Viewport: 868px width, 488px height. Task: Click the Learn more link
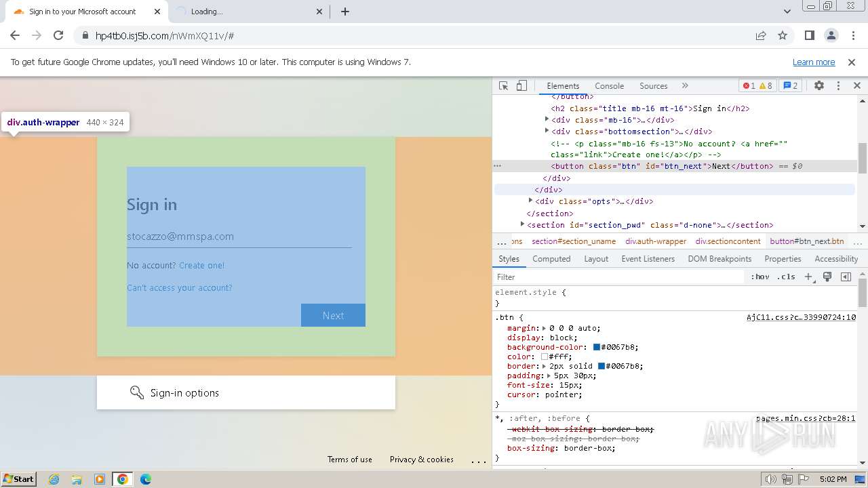(x=814, y=62)
